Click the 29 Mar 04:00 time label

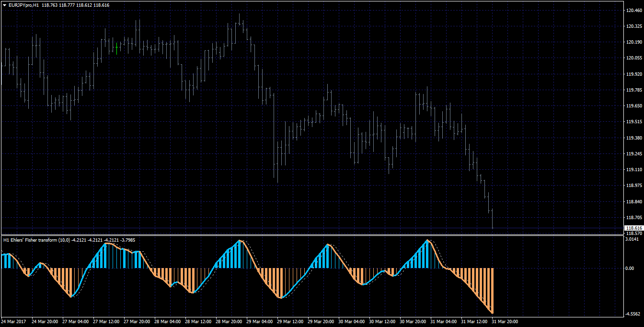(260, 322)
